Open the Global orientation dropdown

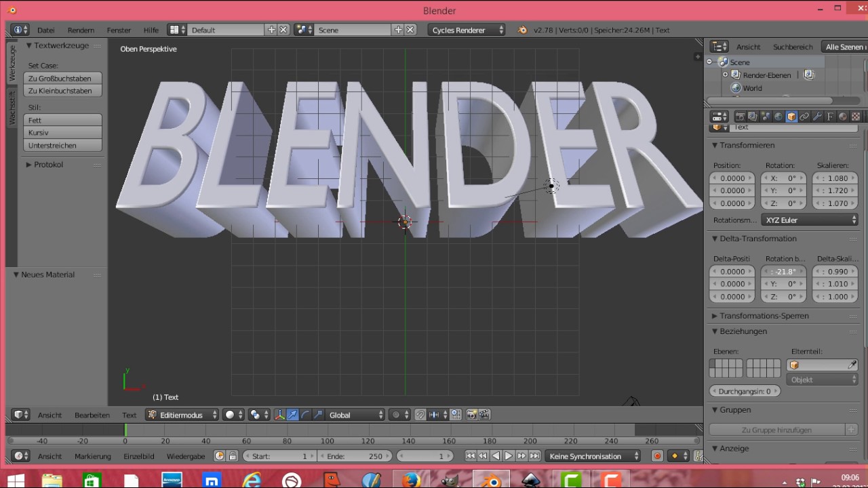pyautogui.click(x=355, y=415)
